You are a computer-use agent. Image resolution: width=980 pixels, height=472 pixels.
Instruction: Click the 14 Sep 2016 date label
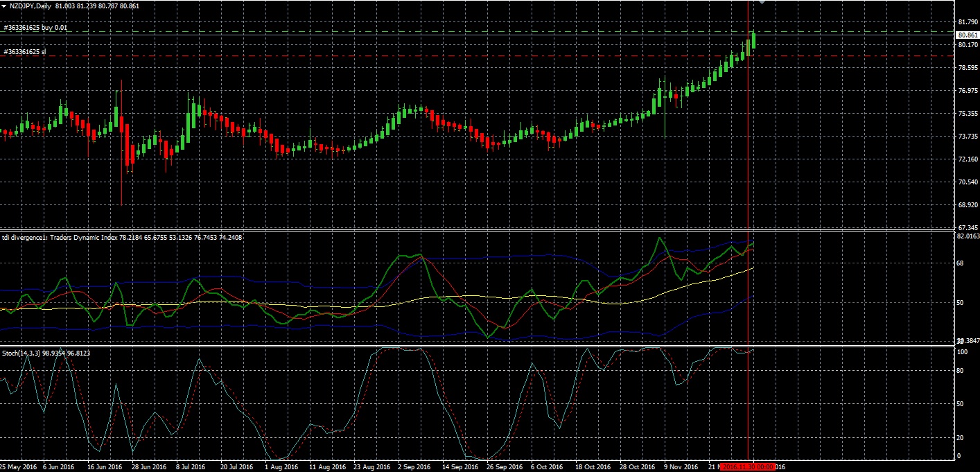pos(459,467)
